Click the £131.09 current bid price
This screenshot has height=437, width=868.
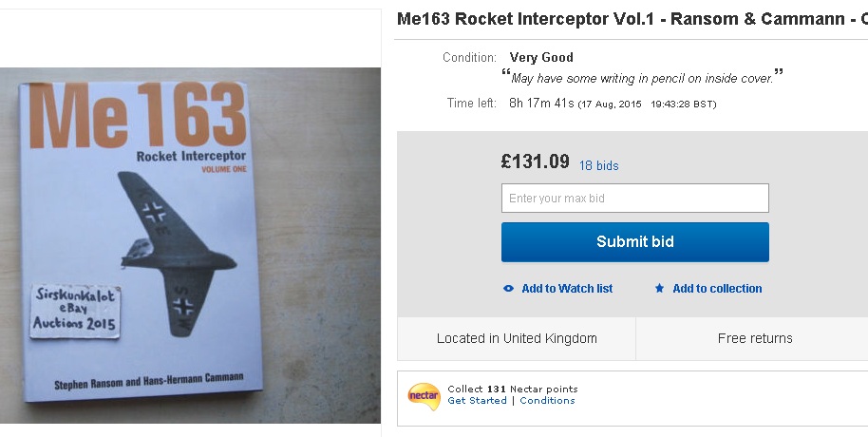pos(535,161)
